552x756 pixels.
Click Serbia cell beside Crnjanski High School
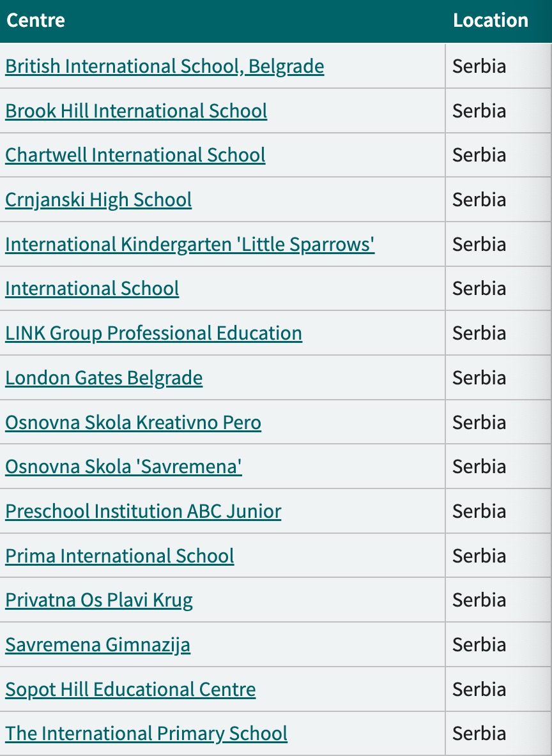(498, 200)
